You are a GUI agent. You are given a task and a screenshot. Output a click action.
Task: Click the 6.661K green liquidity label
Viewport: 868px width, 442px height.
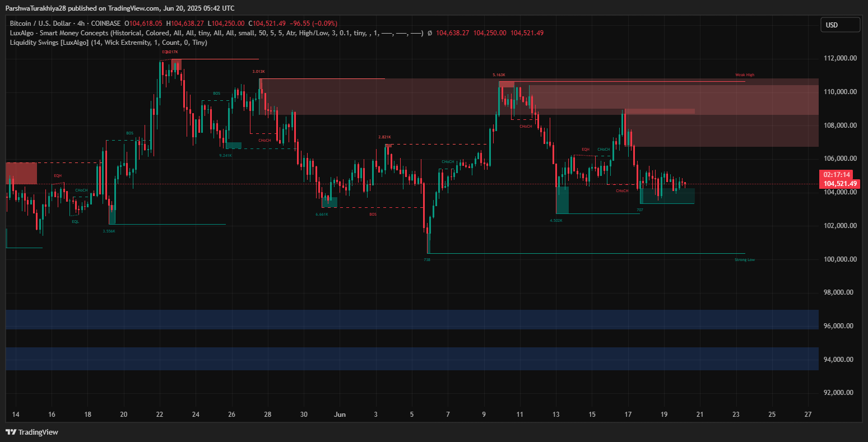click(322, 215)
